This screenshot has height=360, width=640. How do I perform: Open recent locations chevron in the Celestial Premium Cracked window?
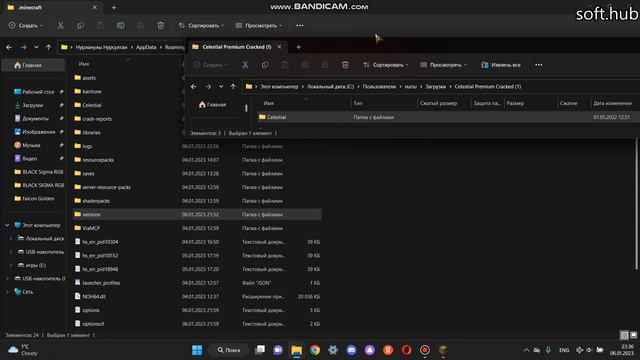click(221, 87)
